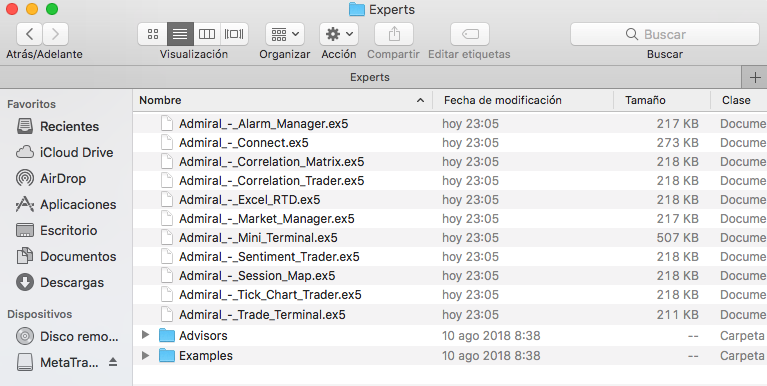Select the Admiral_-_Alarm_Manager.ex5 file icon
The height and width of the screenshot is (386, 767).
tap(167, 123)
